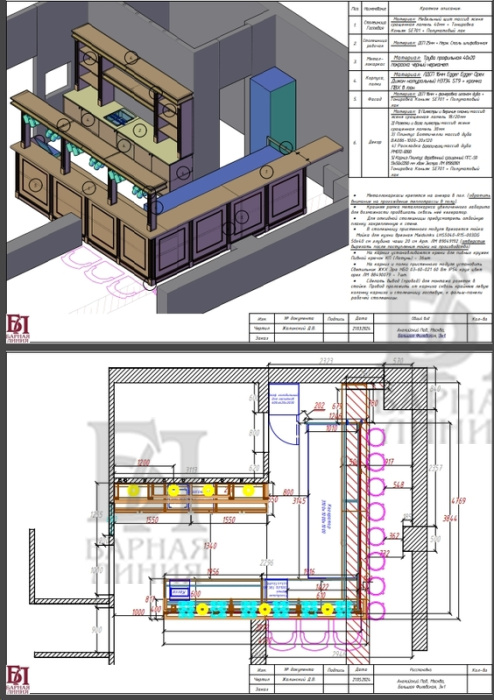Click the Барная Линия logo on the first sheet
This screenshot has width=494, height=700.
(18, 329)
